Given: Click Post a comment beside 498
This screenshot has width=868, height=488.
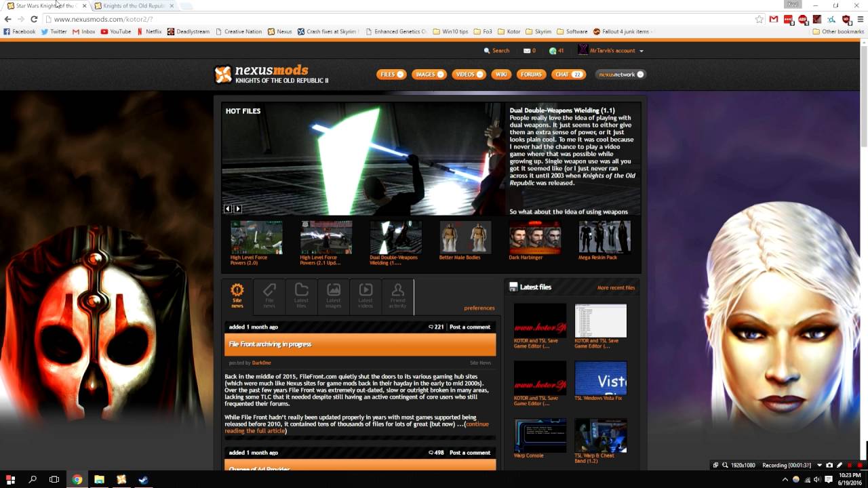Looking at the screenshot, I should tap(470, 453).
